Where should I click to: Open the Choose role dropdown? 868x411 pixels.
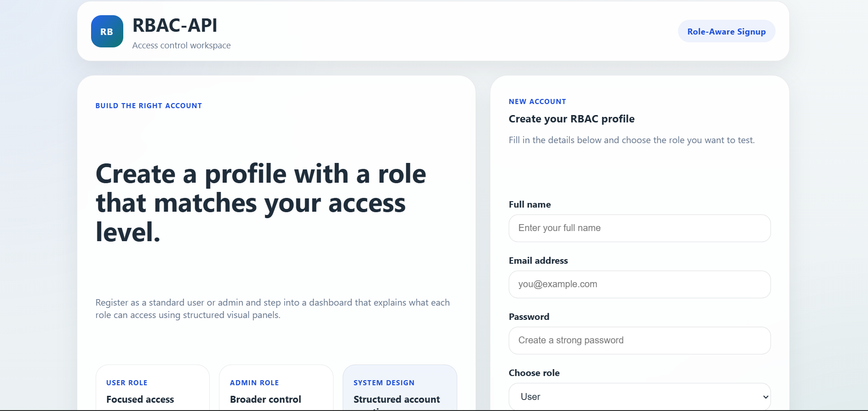click(x=639, y=397)
